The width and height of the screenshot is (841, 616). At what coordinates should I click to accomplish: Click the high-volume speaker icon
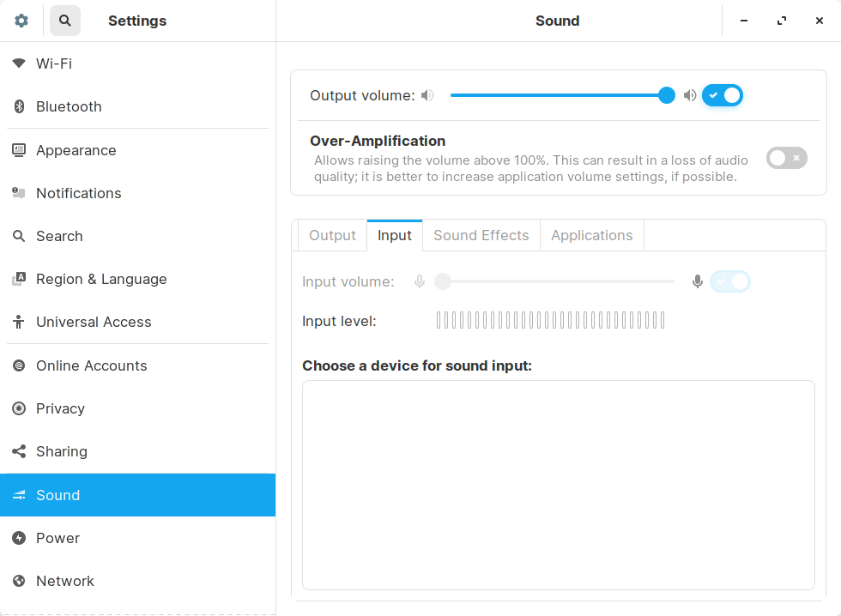(690, 95)
